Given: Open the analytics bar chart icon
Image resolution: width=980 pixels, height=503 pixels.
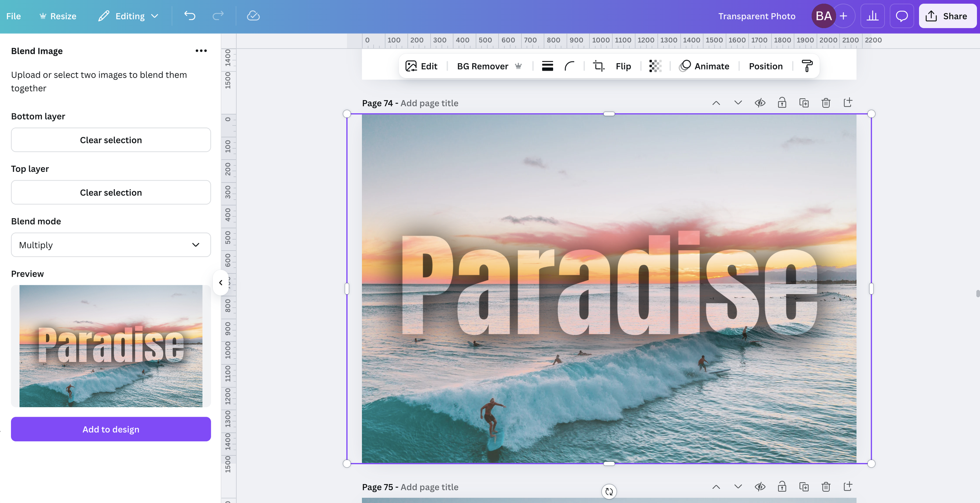Looking at the screenshot, I should pos(872,16).
